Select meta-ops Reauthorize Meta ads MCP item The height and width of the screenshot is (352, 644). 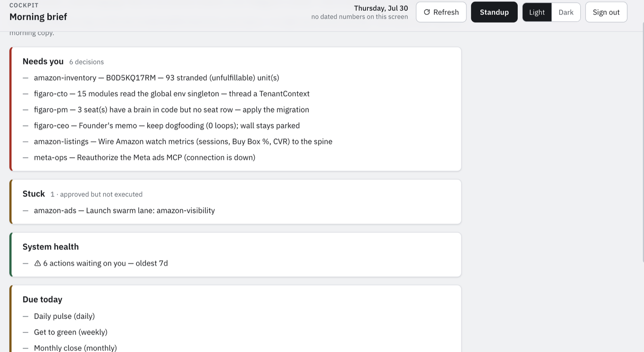[145, 158]
